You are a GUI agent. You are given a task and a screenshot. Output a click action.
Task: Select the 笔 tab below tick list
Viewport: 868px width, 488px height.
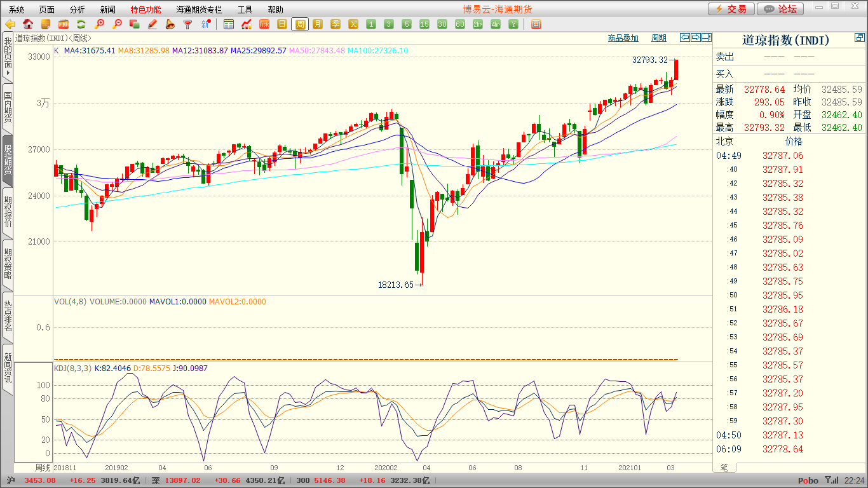coord(724,467)
